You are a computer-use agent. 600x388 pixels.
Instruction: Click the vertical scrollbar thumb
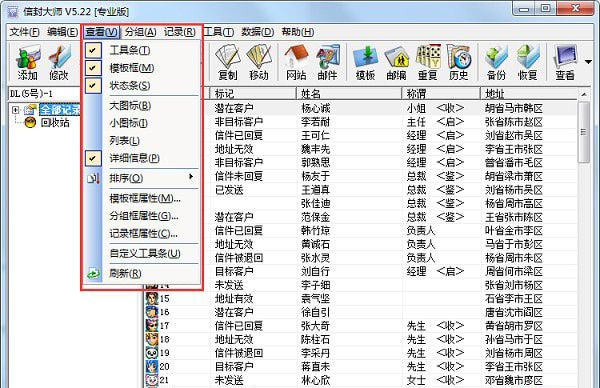(x=584, y=132)
